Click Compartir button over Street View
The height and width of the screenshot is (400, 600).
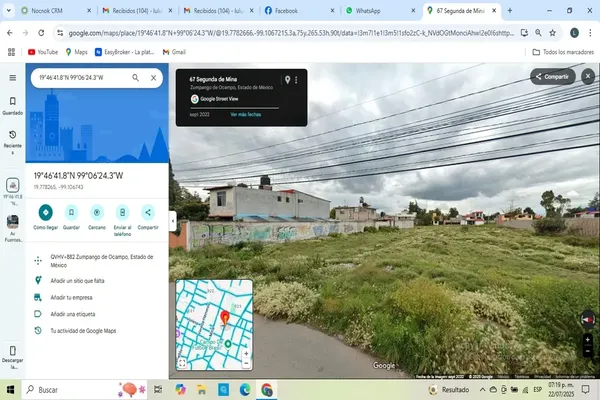pos(551,76)
